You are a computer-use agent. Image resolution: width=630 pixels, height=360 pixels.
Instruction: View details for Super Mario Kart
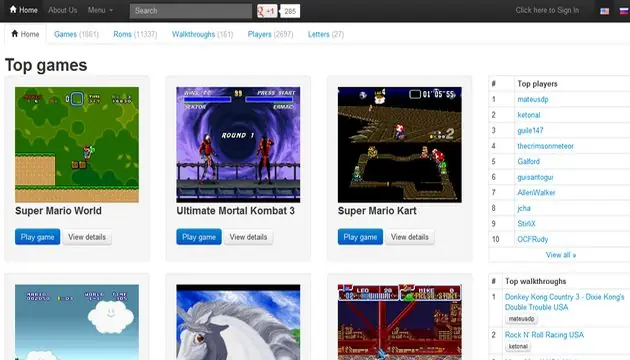coord(410,237)
